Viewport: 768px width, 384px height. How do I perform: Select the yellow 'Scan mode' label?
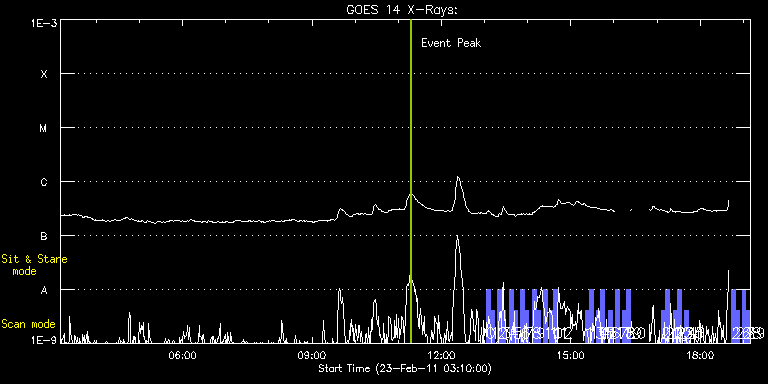(28, 324)
